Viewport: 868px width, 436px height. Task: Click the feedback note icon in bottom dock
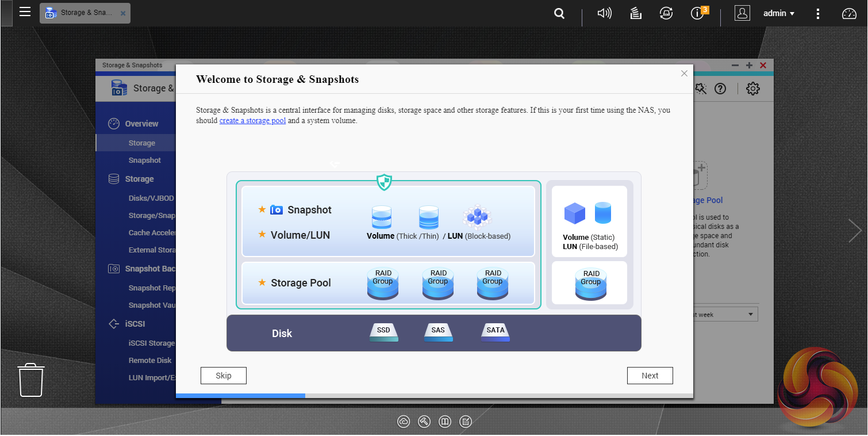[x=466, y=422]
